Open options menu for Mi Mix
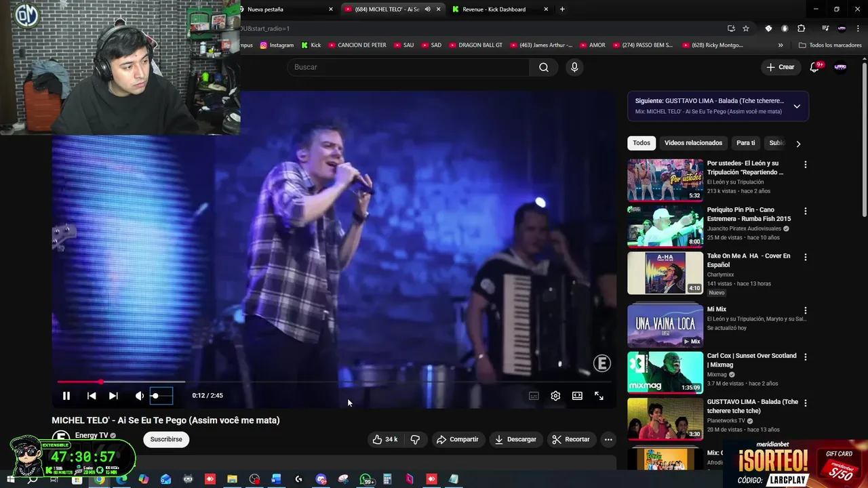Screen dimensions: 868x488 coord(806,311)
